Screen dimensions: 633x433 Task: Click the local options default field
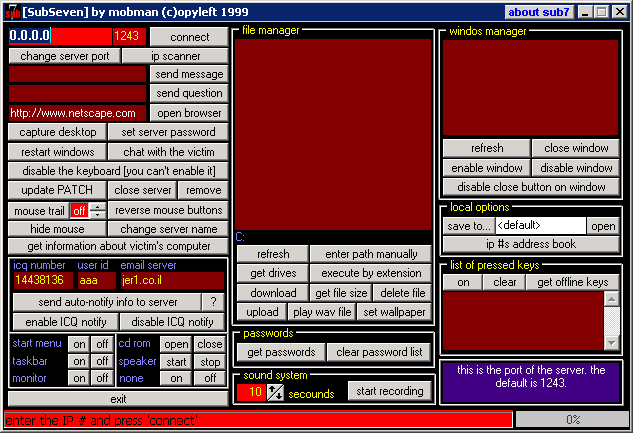pos(540,226)
